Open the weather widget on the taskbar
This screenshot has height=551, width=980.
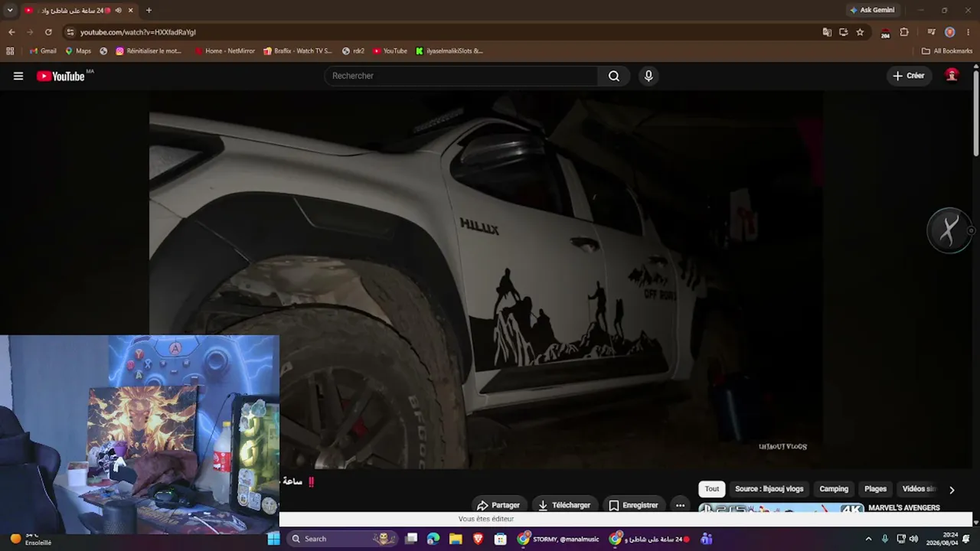[x=31, y=539]
